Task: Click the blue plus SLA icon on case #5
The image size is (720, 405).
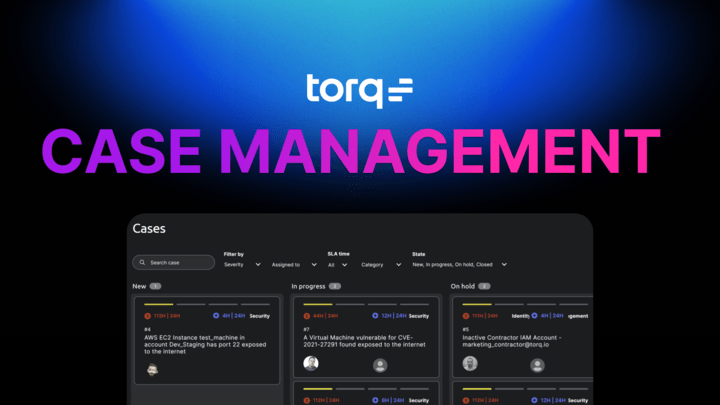Action: [534, 315]
